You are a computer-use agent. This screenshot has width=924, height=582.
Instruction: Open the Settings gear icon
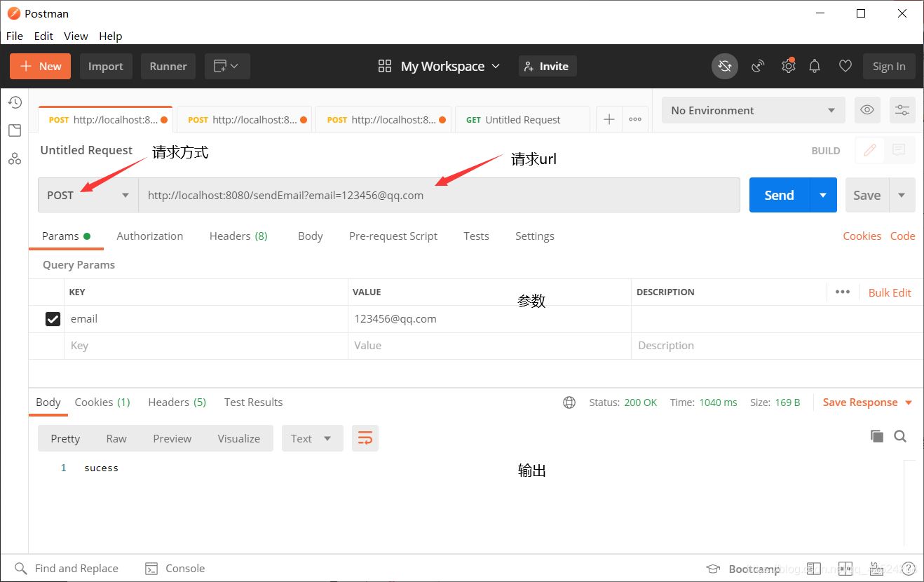pyautogui.click(x=789, y=66)
